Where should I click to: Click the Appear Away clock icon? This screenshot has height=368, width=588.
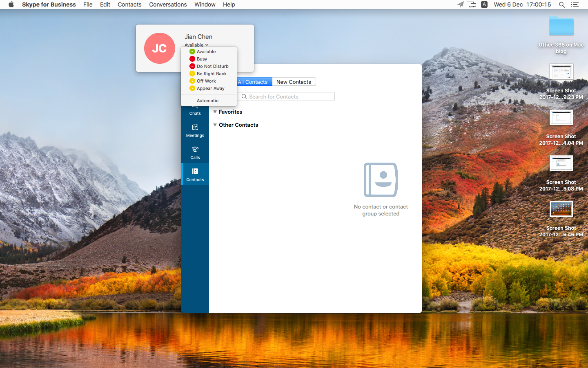pos(192,88)
